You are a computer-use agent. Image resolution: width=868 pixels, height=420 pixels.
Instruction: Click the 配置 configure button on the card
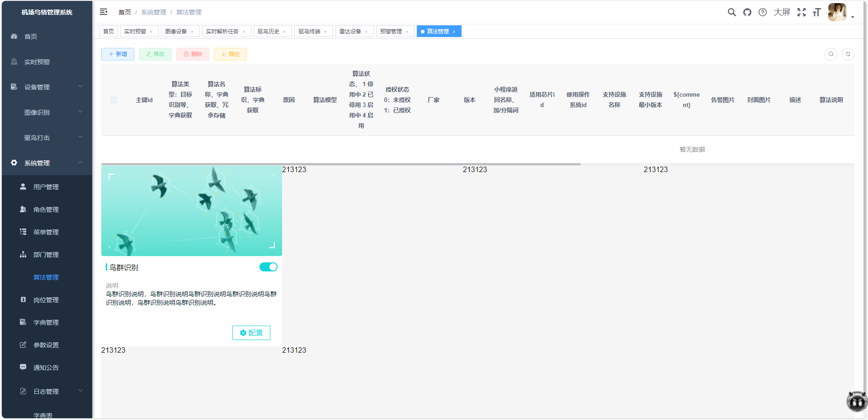(x=251, y=333)
